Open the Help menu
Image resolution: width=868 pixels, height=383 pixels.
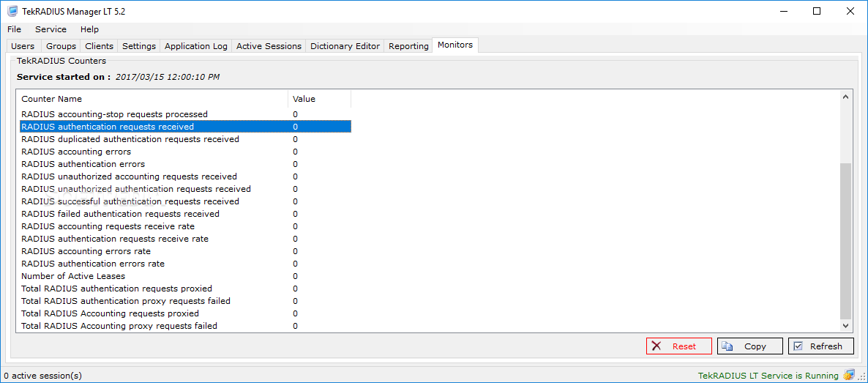pyautogui.click(x=89, y=29)
